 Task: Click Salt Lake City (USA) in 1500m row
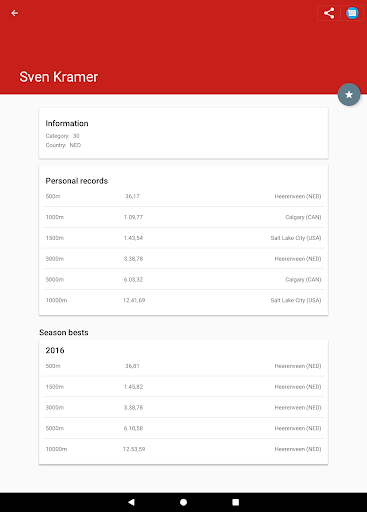[296, 238]
